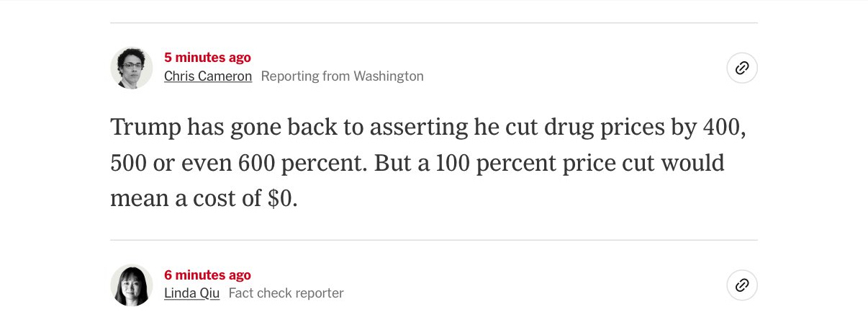The height and width of the screenshot is (312, 868).
Task: Click Linda Qiu's profile photo
Action: click(131, 285)
